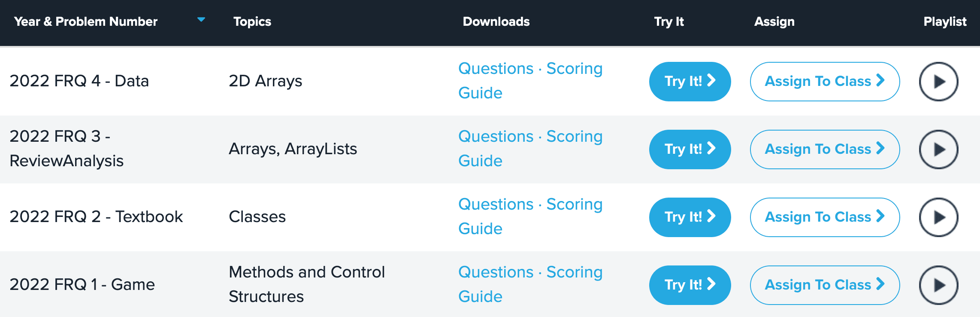Open Questions link for FRQ 4 Data
This screenshot has height=317, width=980.
pos(496,69)
